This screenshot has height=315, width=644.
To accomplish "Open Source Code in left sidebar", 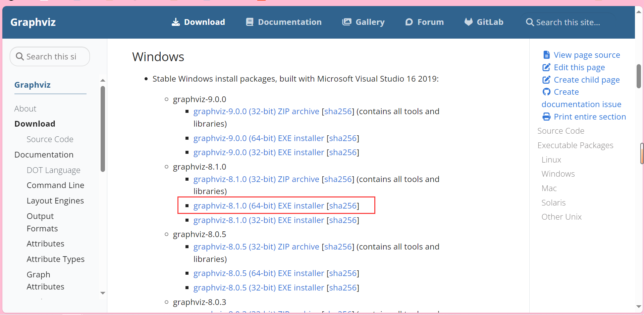I will coord(50,139).
